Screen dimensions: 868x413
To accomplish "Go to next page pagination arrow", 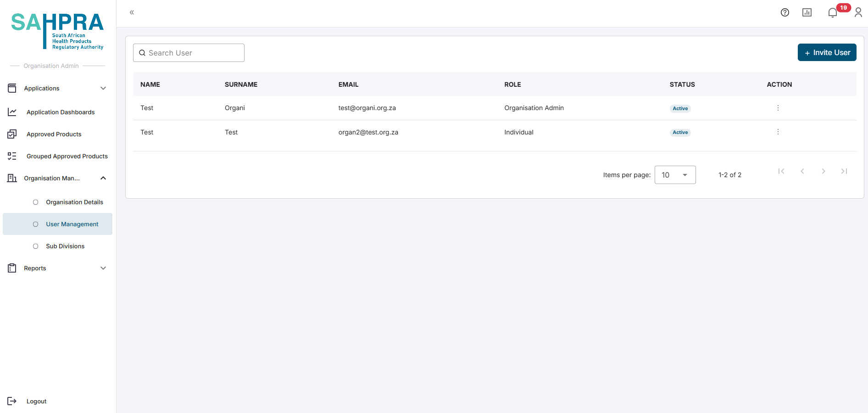I will (x=823, y=171).
